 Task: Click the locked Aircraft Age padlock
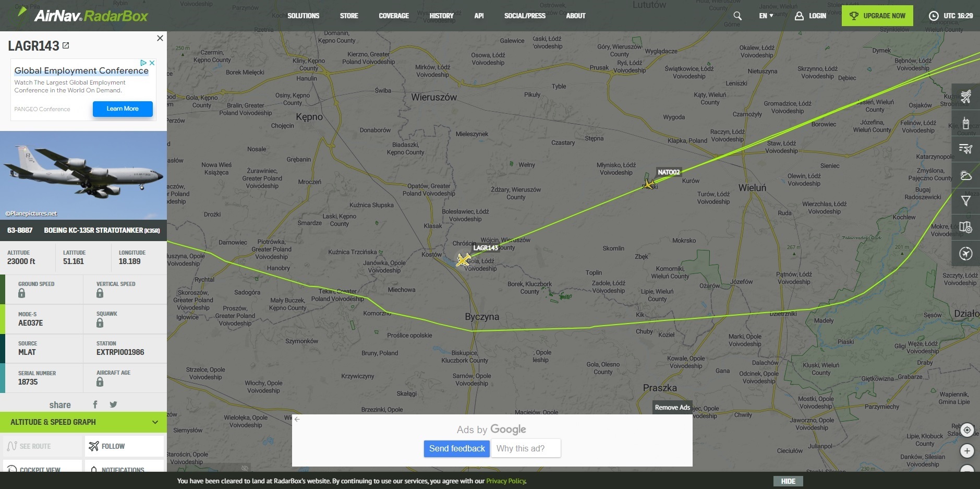click(x=100, y=382)
